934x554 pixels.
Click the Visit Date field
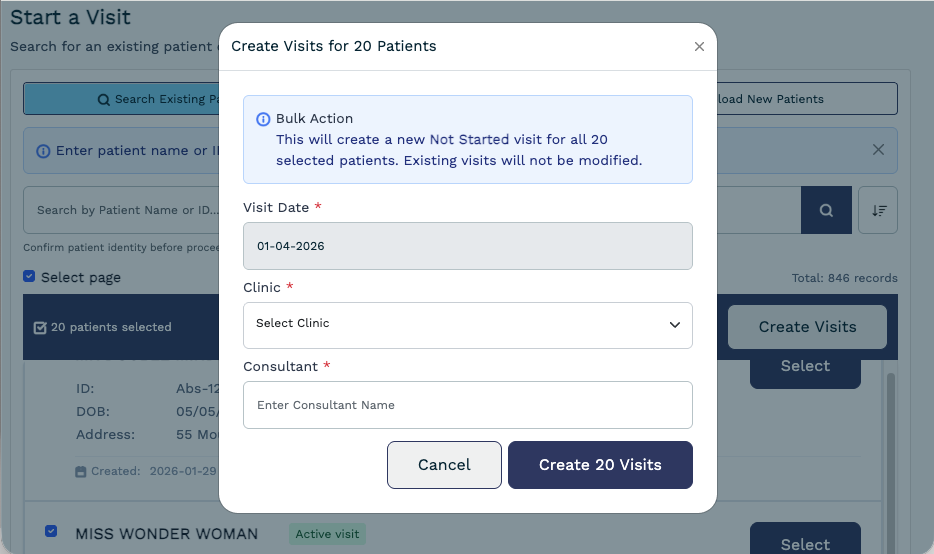tap(467, 246)
